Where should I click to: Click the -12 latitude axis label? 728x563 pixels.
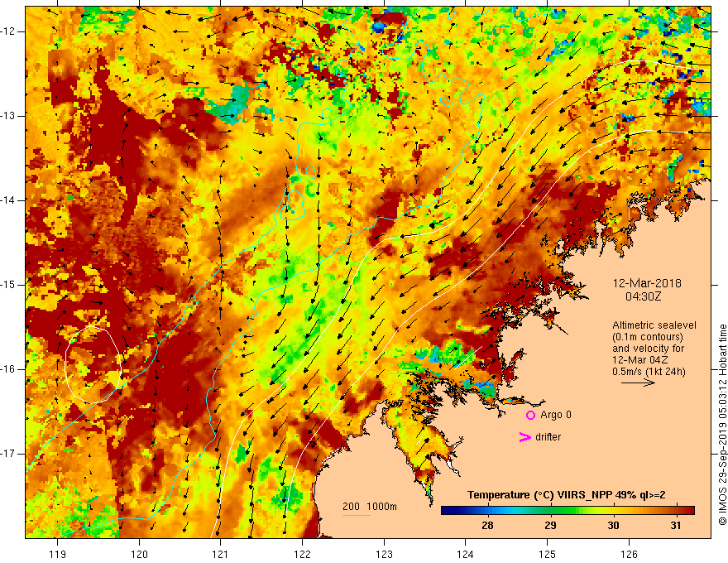[8, 31]
